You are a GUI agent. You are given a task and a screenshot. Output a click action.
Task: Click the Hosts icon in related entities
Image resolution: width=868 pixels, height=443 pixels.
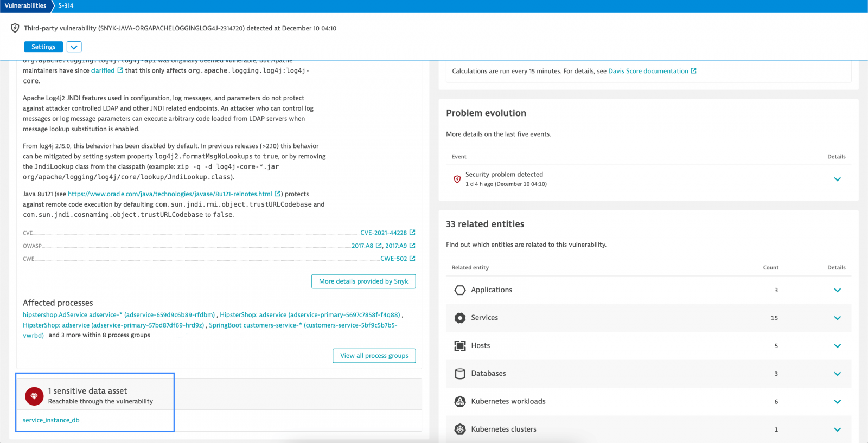click(460, 346)
